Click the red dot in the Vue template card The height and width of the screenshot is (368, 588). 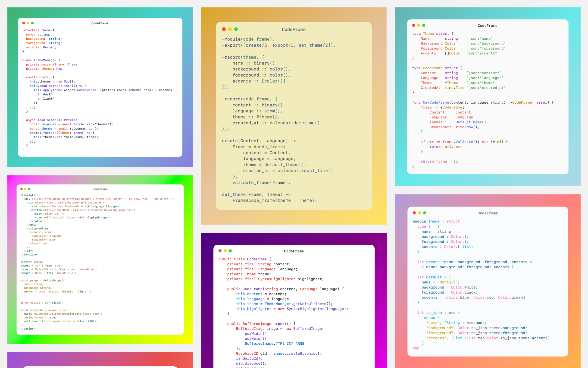(22, 189)
